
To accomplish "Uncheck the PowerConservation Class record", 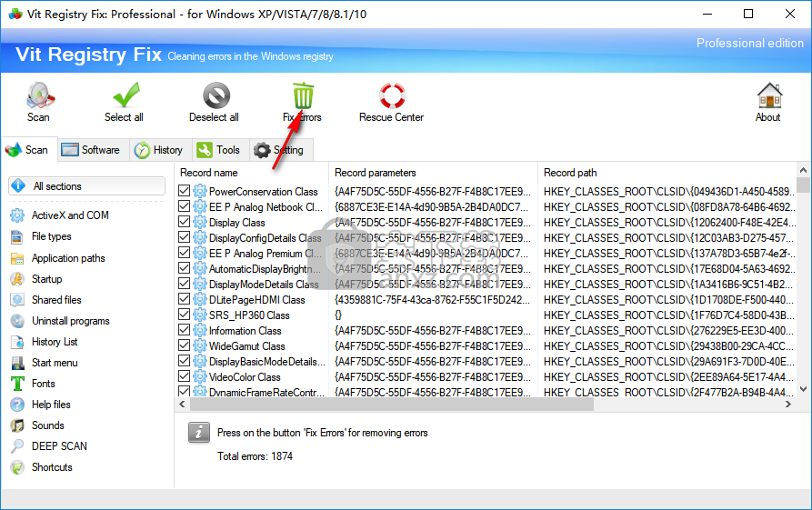I will click(184, 191).
